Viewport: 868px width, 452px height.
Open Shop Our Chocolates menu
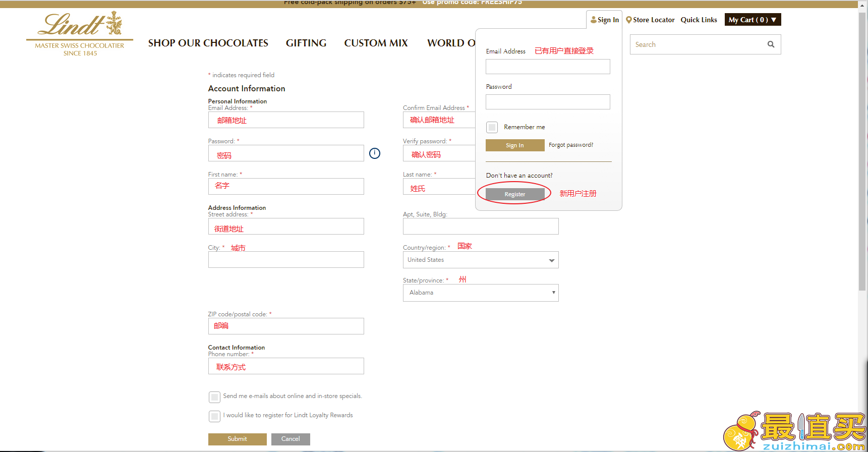click(x=208, y=43)
